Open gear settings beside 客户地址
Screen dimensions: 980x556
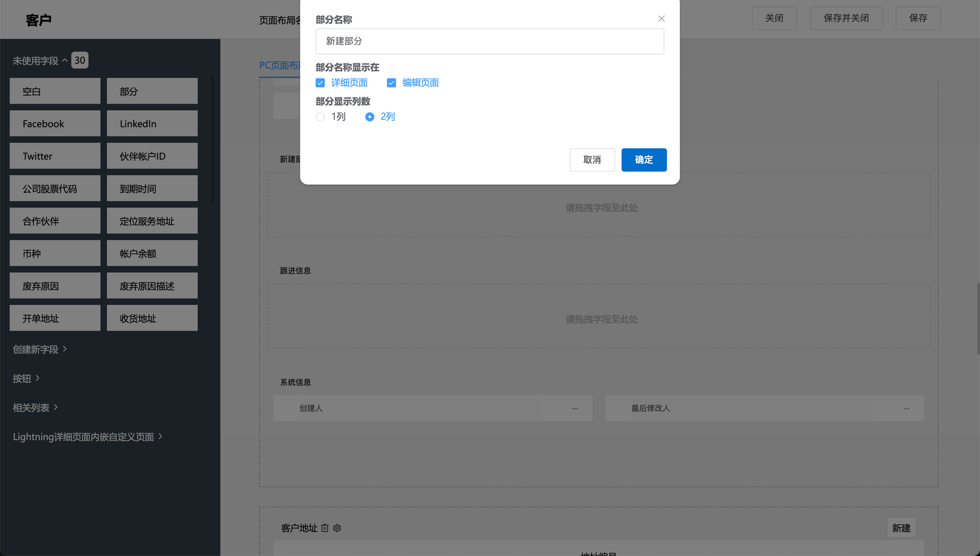click(x=337, y=528)
